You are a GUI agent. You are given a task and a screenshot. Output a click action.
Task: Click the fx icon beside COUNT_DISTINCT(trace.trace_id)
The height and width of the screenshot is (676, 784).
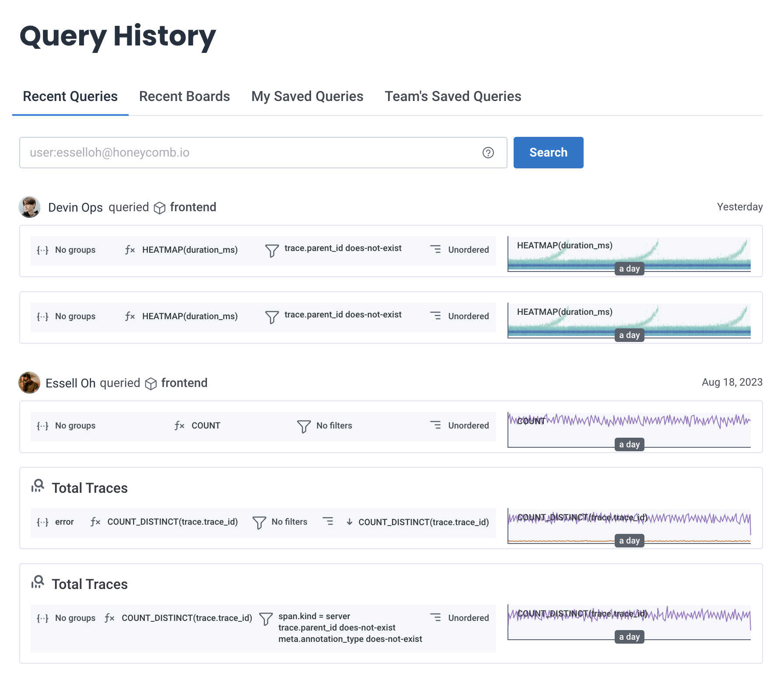[x=95, y=522]
